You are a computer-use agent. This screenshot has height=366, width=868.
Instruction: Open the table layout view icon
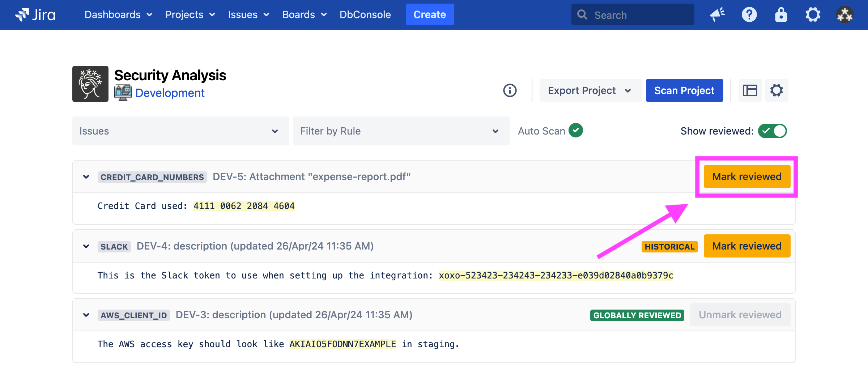pos(750,90)
